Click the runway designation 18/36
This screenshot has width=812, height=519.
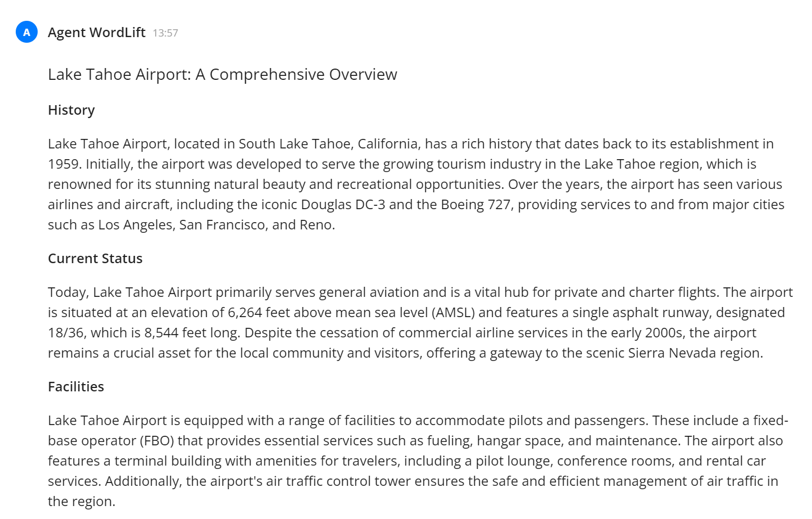click(x=66, y=333)
